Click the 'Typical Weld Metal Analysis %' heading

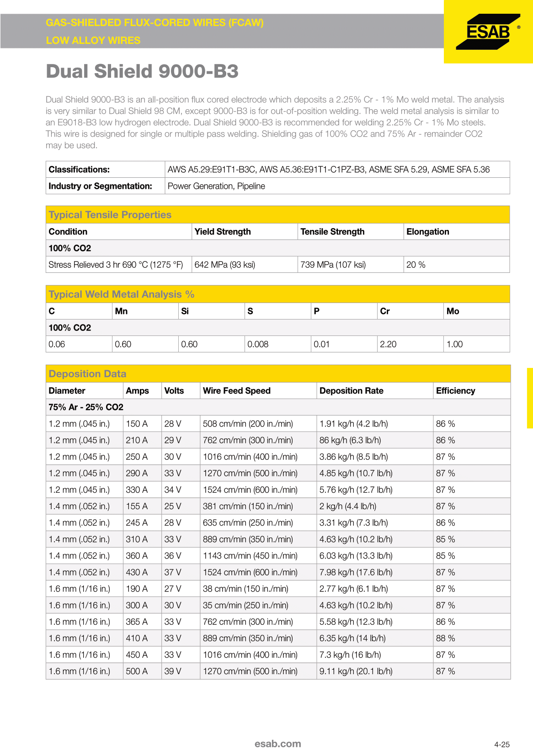[278, 294]
